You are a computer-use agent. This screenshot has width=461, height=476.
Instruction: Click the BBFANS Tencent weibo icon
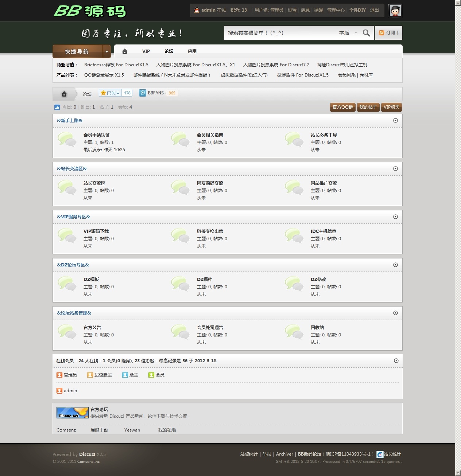tap(143, 93)
